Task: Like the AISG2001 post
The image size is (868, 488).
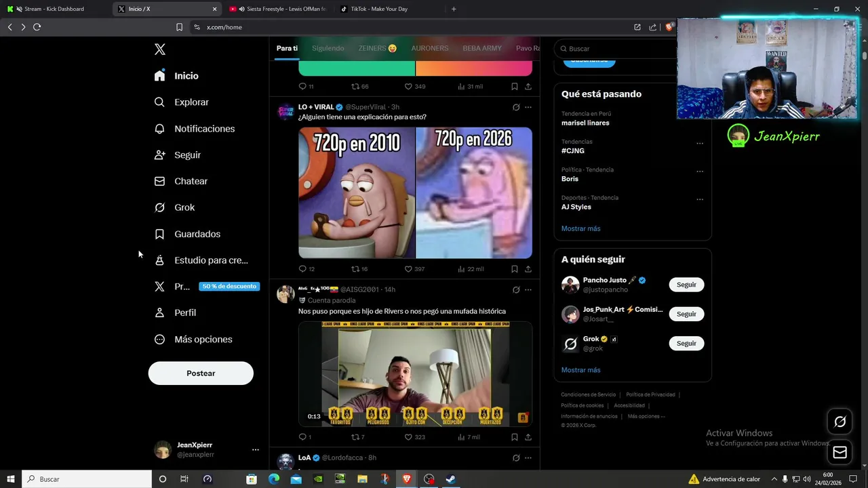Action: pos(414,437)
